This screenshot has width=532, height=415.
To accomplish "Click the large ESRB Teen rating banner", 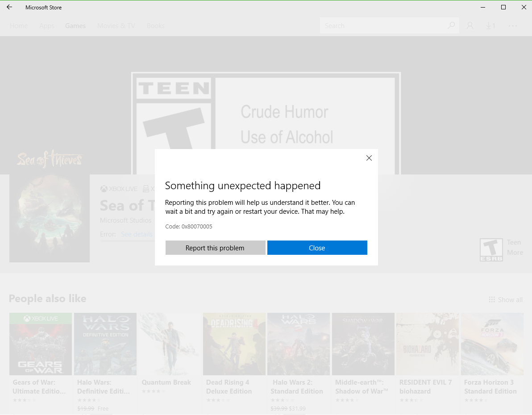I will pos(266,123).
